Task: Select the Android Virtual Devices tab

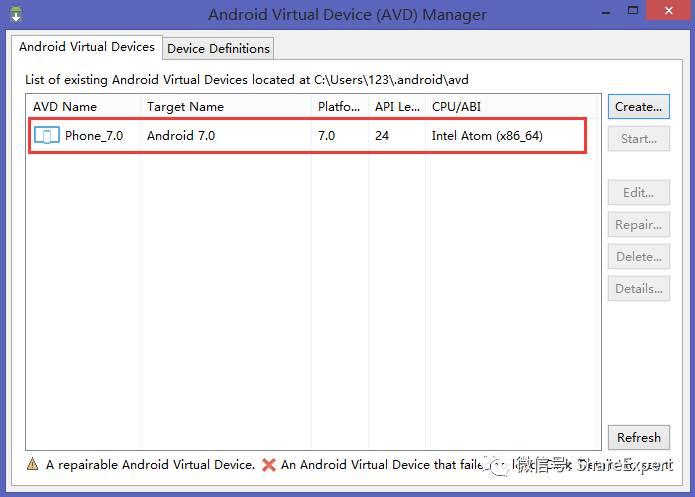Action: coord(87,47)
